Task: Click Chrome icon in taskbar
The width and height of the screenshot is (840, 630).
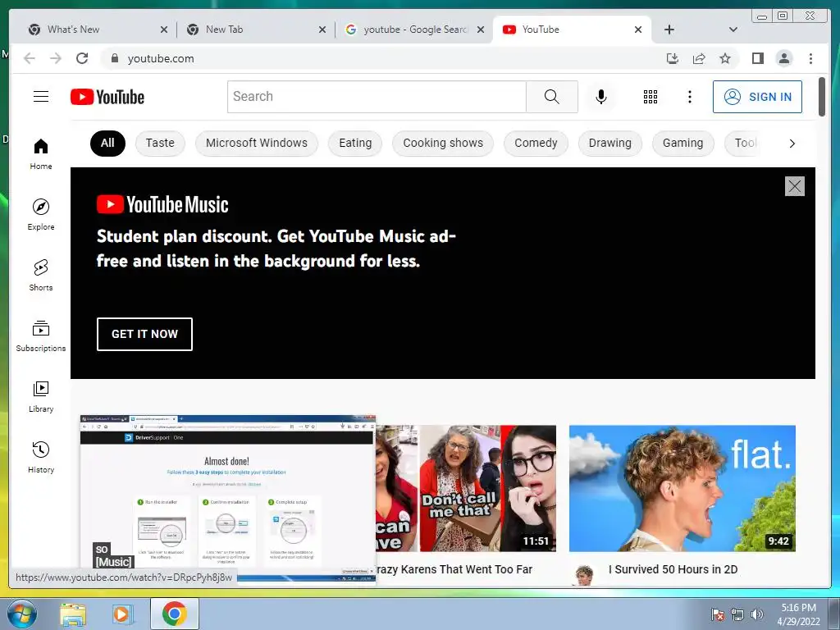Action: pyautogui.click(x=174, y=614)
